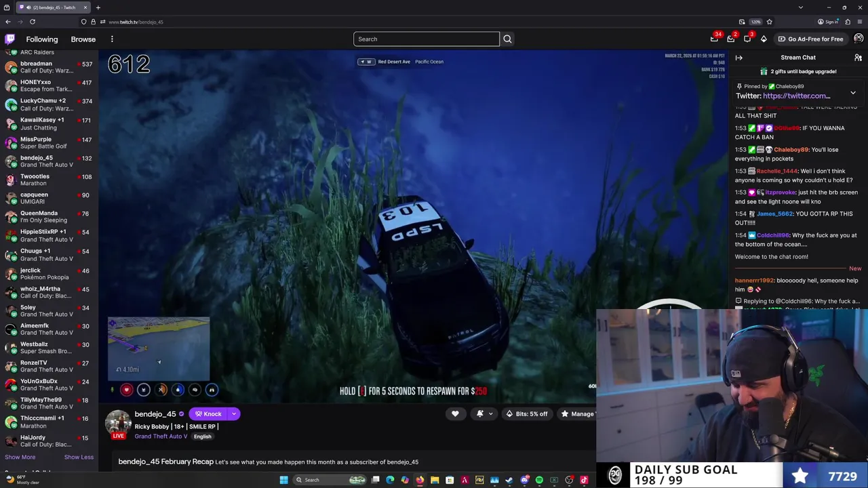
Task: Open the three-dot More menu
Action: click(x=112, y=39)
